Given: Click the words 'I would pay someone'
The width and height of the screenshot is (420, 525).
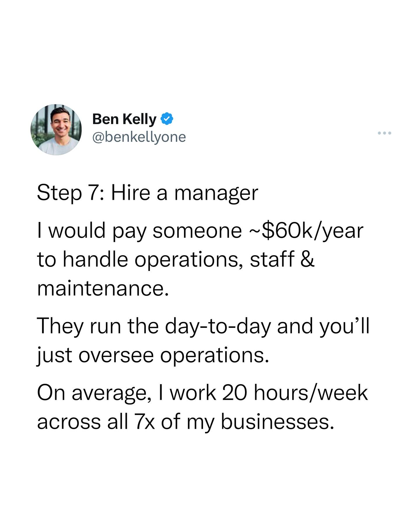Looking at the screenshot, I should (x=139, y=231).
